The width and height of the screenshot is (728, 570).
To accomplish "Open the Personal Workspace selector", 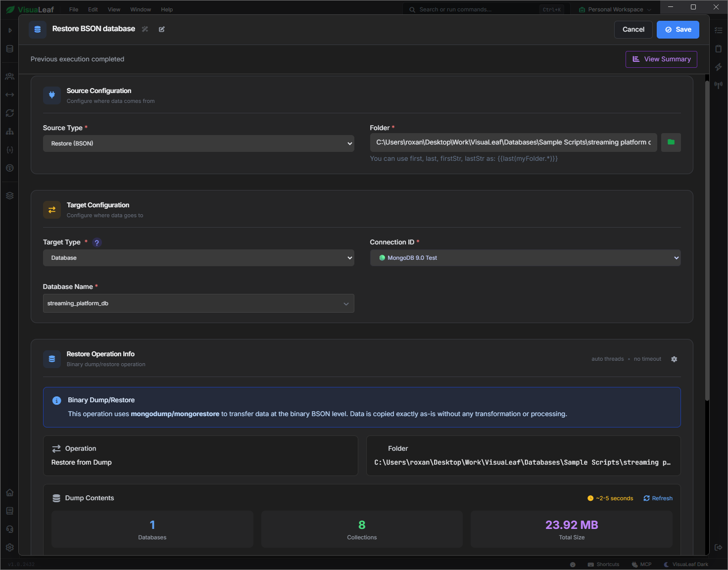I will [x=615, y=9].
